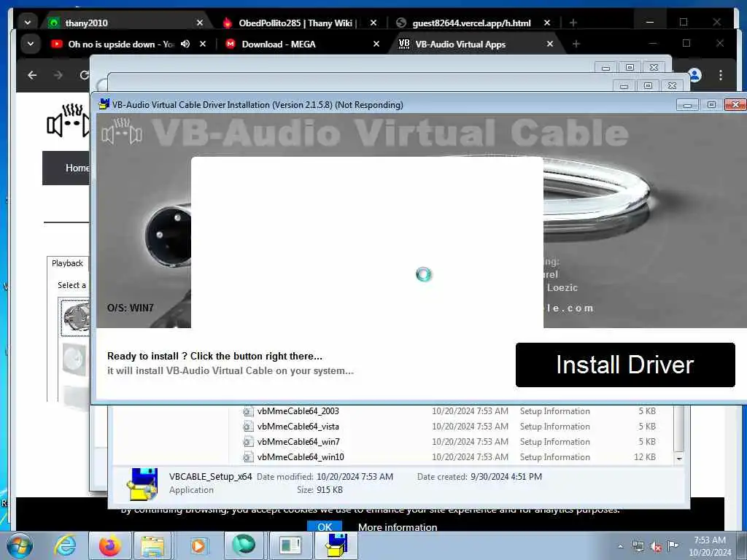This screenshot has height=560, width=747.
Task: Close the VB-Audio Virtual Apps tab
Action: click(x=550, y=44)
